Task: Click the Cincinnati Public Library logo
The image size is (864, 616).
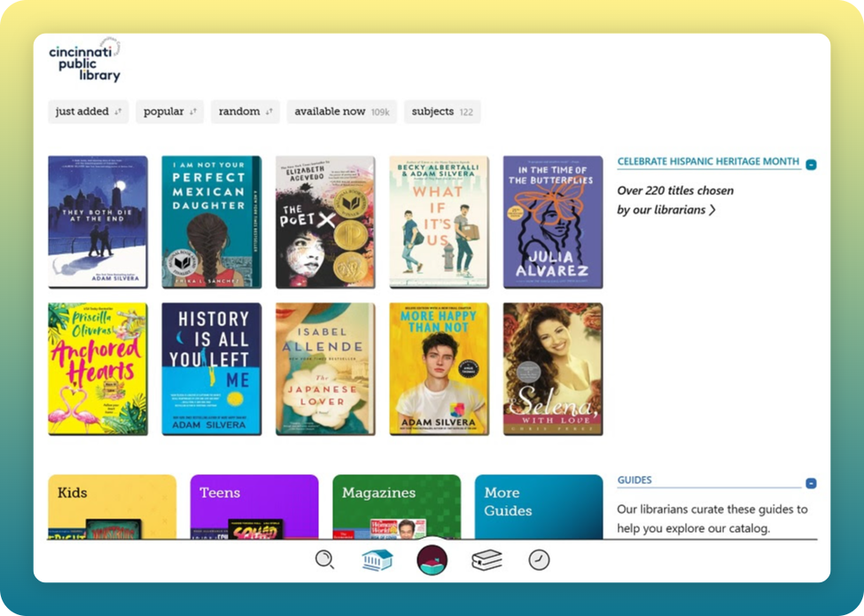Action: click(85, 61)
